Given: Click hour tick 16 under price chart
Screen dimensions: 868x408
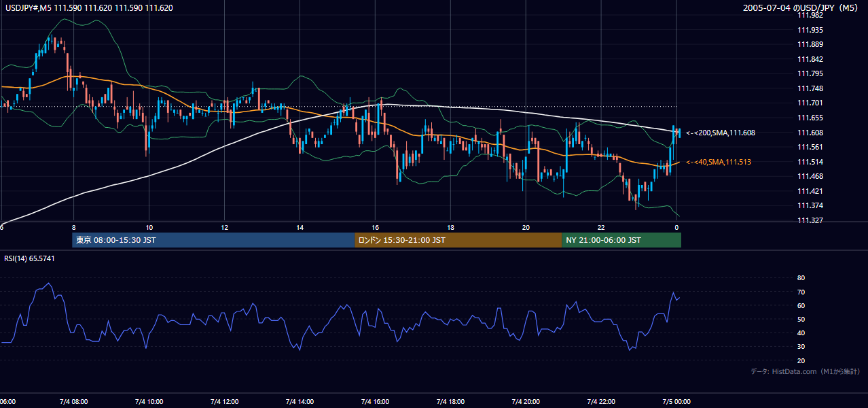Looking at the screenshot, I should point(375,227).
